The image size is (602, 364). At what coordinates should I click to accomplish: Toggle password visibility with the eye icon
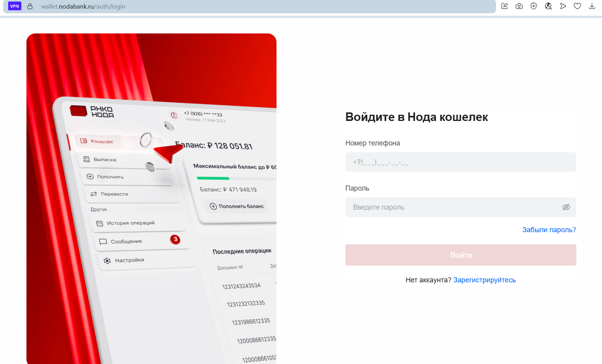(x=566, y=207)
